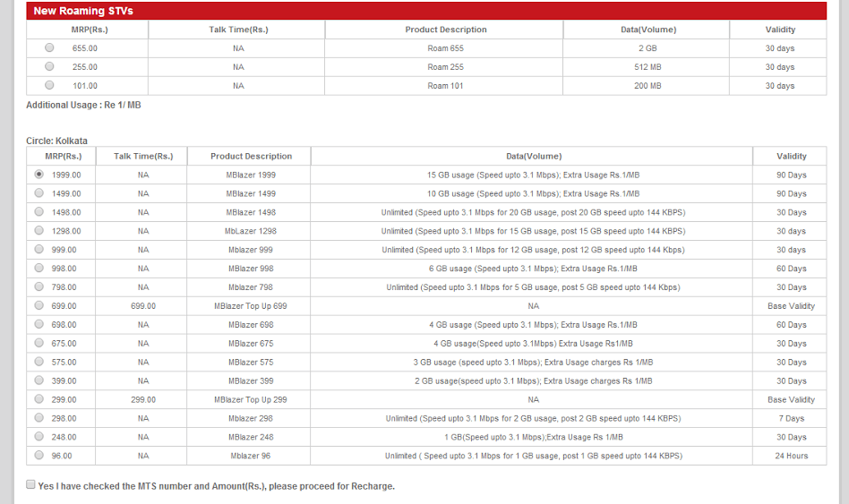Select the 101.00 Roam 101 radio button
849x504 pixels.
[x=49, y=85]
